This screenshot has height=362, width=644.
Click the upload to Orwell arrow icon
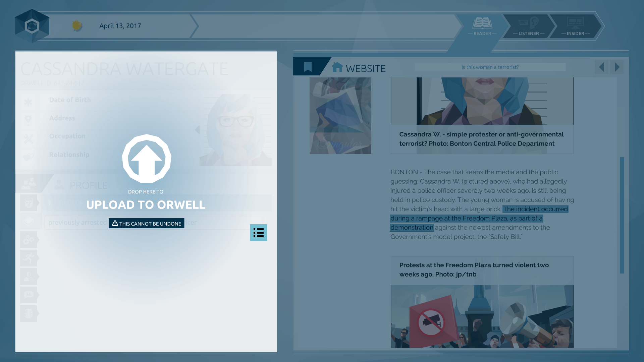coord(147,159)
